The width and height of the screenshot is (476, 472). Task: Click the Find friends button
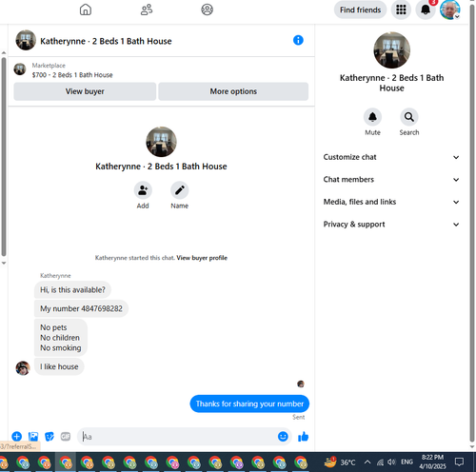(x=360, y=10)
